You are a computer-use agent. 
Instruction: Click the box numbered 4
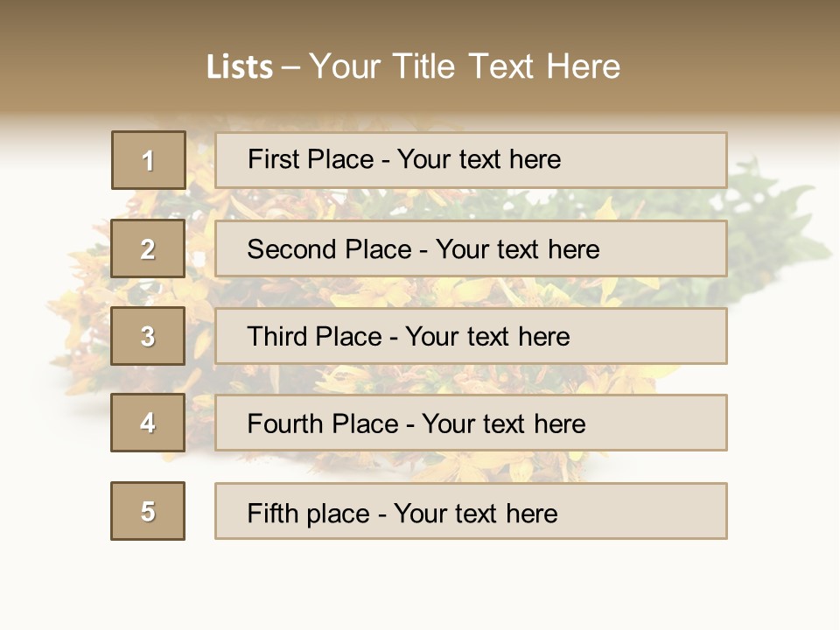148,423
